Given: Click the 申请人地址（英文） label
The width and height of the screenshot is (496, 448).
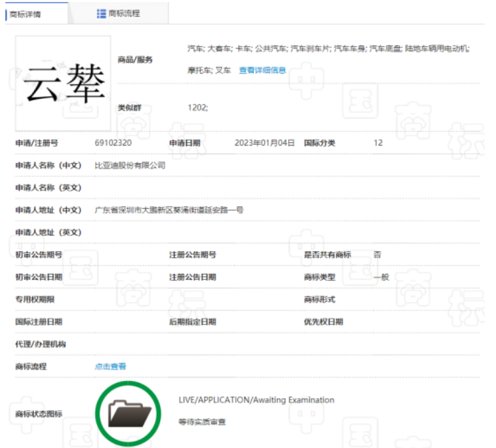Looking at the screenshot, I should coord(49,233).
